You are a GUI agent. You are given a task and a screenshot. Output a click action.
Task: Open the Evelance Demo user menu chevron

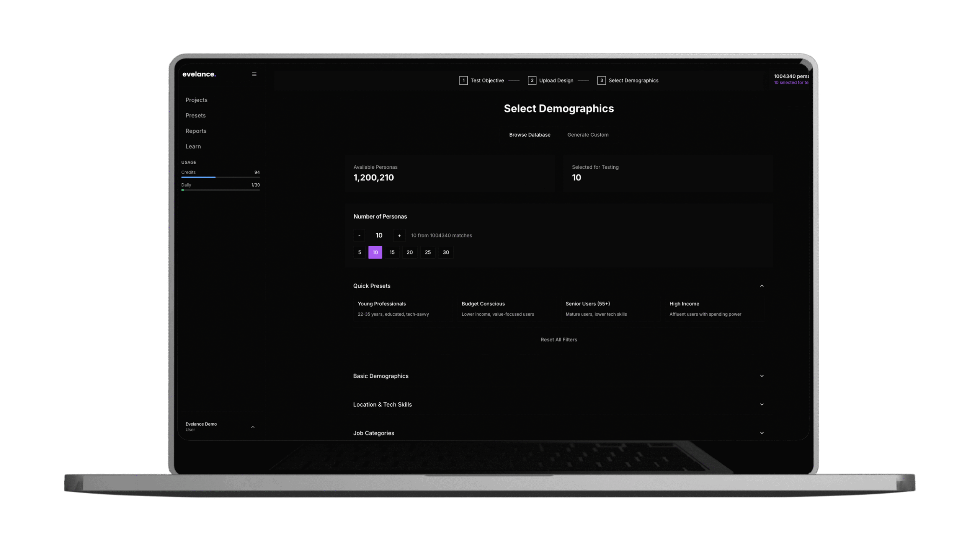coord(253,427)
